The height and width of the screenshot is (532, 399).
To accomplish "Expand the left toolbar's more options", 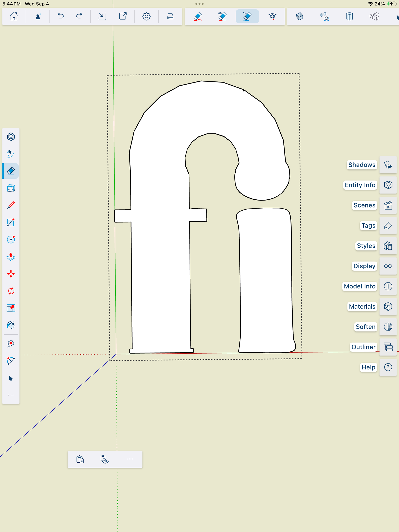I will [x=11, y=395].
